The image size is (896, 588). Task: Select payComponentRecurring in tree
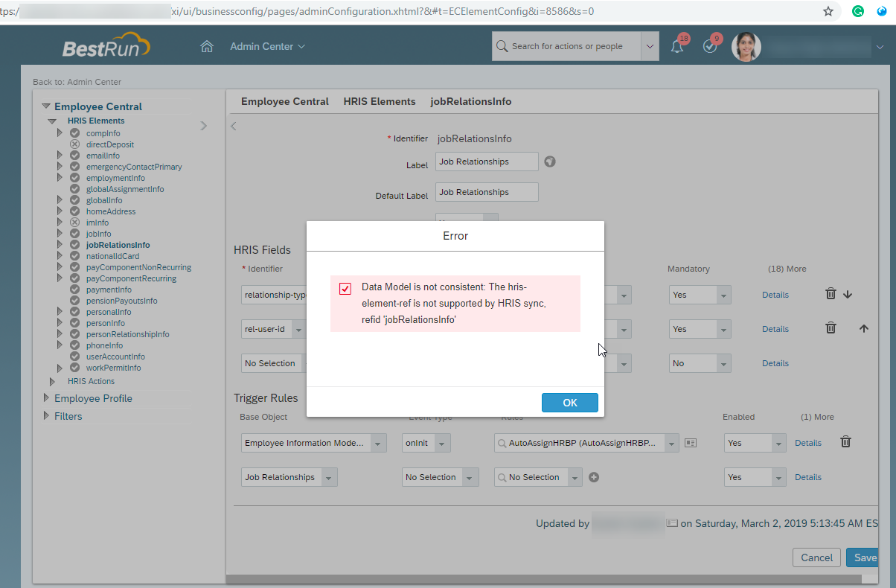[131, 278]
